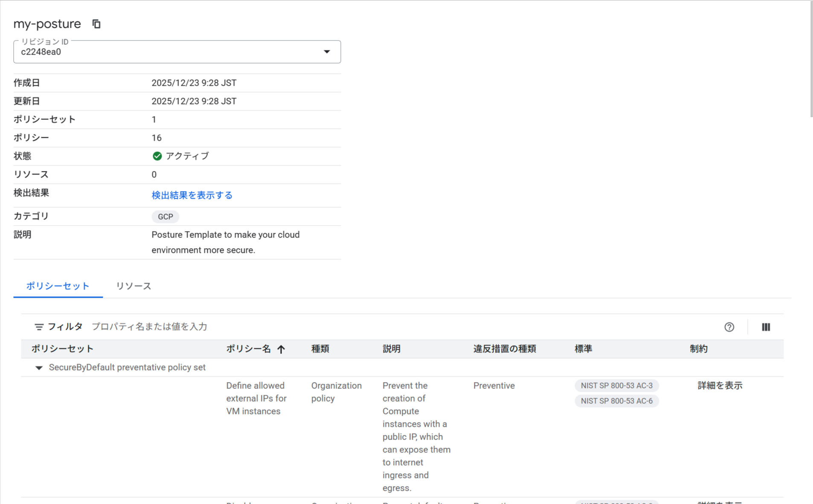The width and height of the screenshot is (813, 504).
Task: Click 詳細を表示 for external IPs policy
Action: coord(720,385)
